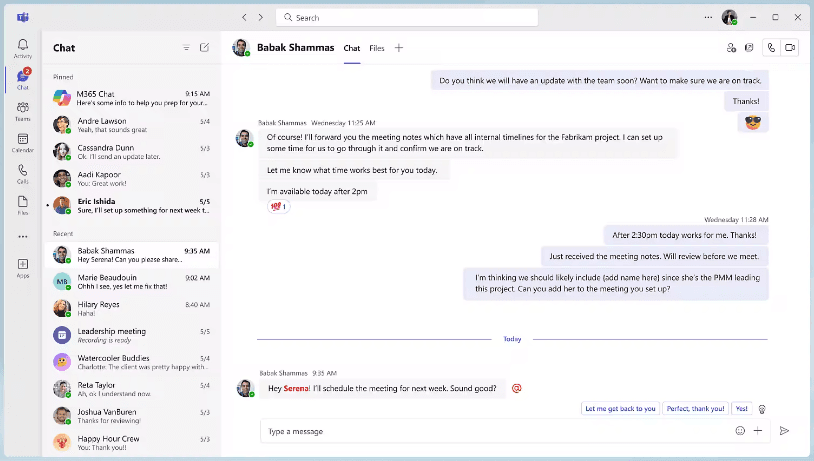Open Teams section in left rail
The width and height of the screenshot is (814, 461).
(x=22, y=110)
